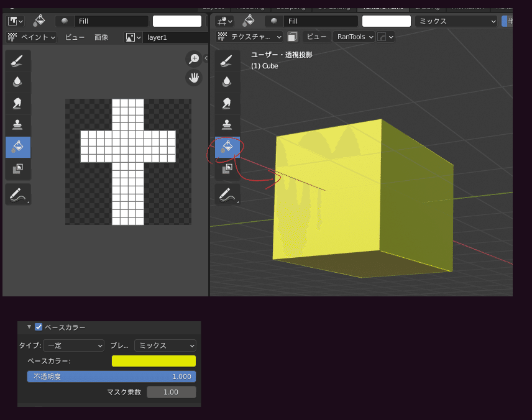Collapse the ベースカラー panel triangle
This screenshot has height=420, width=532.
[x=29, y=327]
